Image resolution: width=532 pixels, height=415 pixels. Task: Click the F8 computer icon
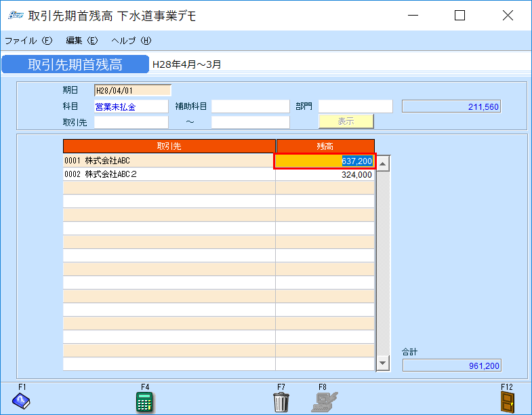coord(324,401)
